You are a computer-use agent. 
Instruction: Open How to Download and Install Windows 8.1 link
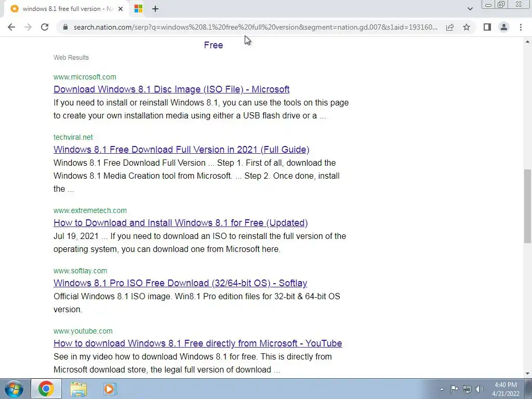click(180, 223)
